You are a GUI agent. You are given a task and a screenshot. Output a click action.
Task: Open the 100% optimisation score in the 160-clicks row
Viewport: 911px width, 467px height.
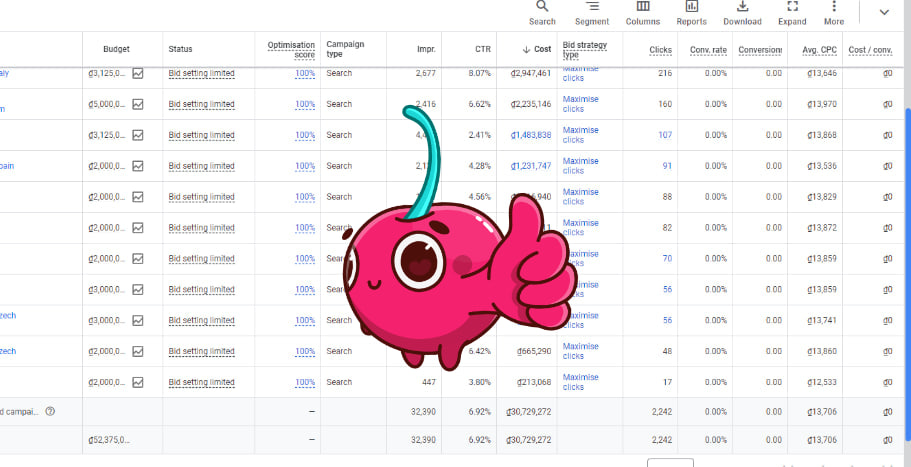point(305,105)
